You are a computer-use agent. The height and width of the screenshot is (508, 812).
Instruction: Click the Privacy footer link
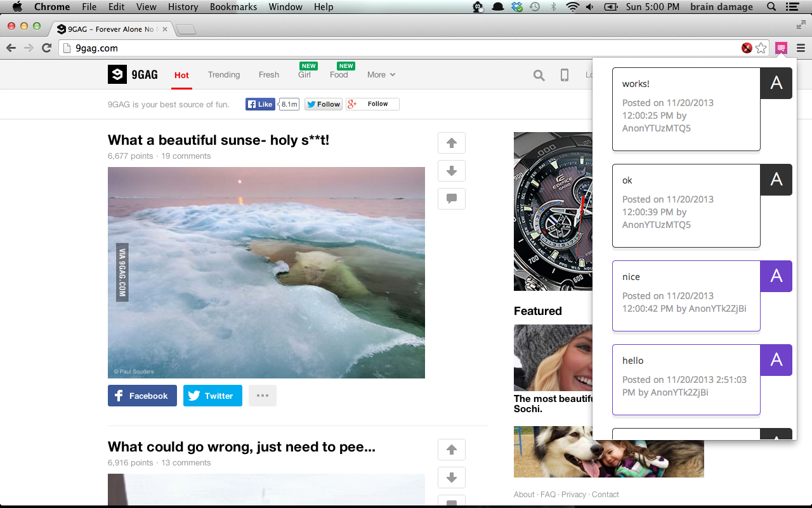pos(573,495)
